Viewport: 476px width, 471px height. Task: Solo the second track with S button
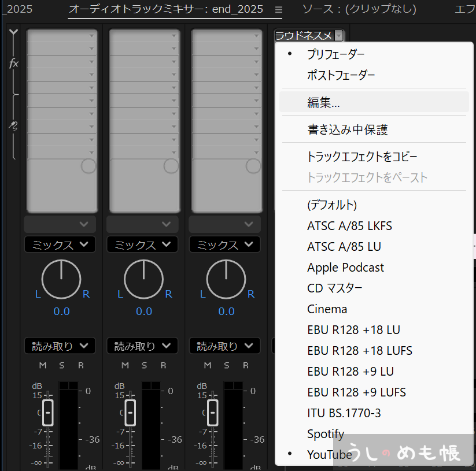(144, 365)
